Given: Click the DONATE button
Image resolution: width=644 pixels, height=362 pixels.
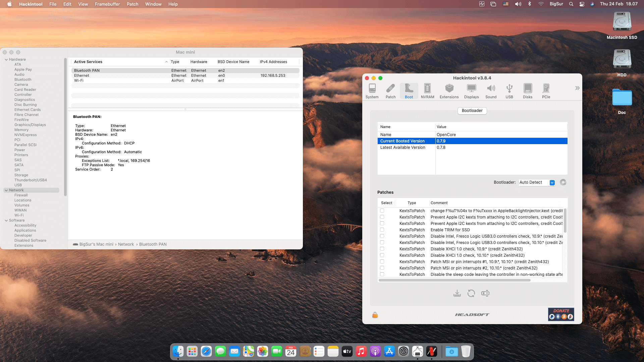Looking at the screenshot, I should pos(561,314).
